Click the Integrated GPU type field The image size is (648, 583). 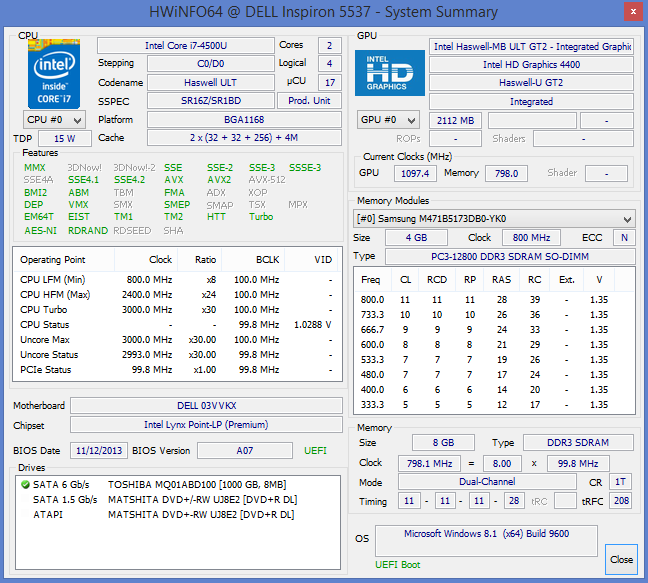(x=531, y=102)
